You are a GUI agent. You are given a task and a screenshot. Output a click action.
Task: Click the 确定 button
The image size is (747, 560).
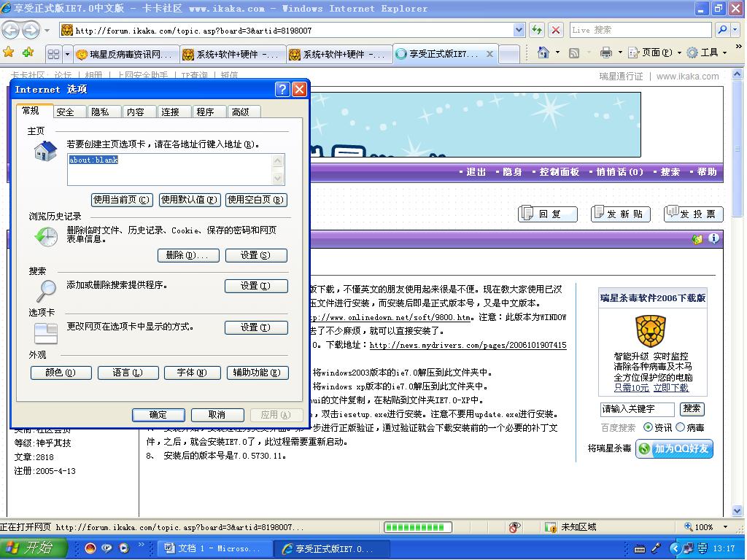tap(158, 415)
